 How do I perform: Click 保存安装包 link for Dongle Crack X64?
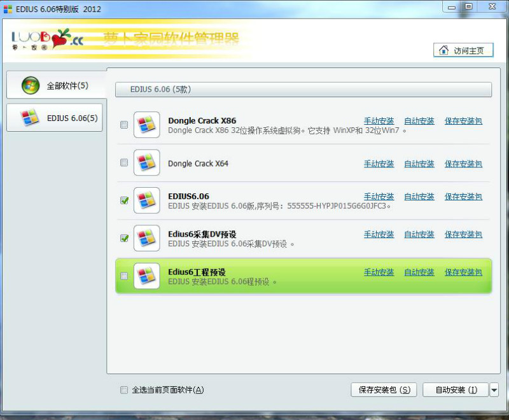pos(463,164)
